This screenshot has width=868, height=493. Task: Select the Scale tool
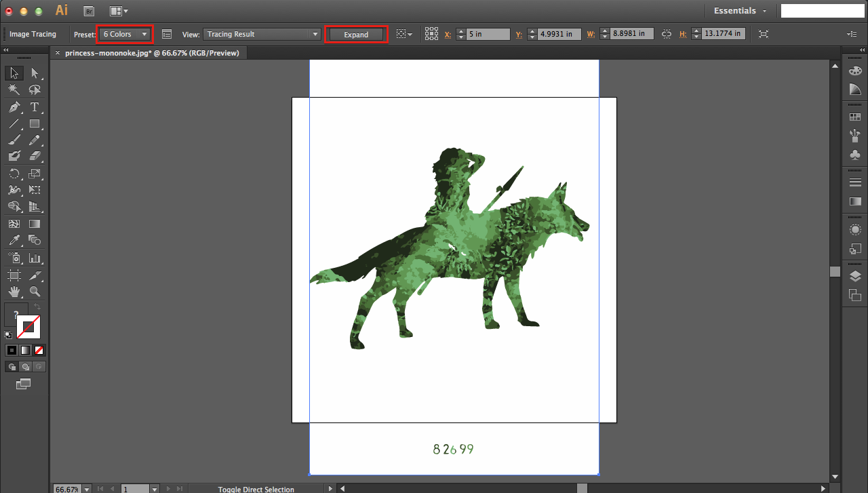pos(35,174)
